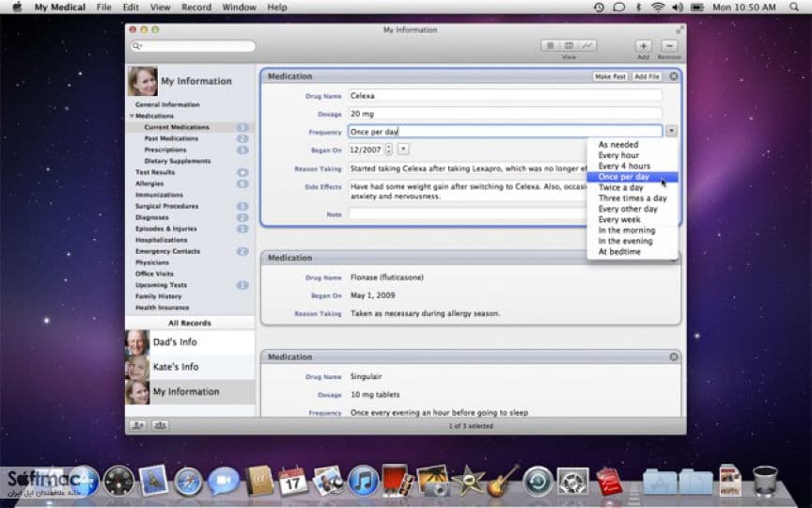
Task: Click the add person icon at bottom left
Action: pos(138,425)
